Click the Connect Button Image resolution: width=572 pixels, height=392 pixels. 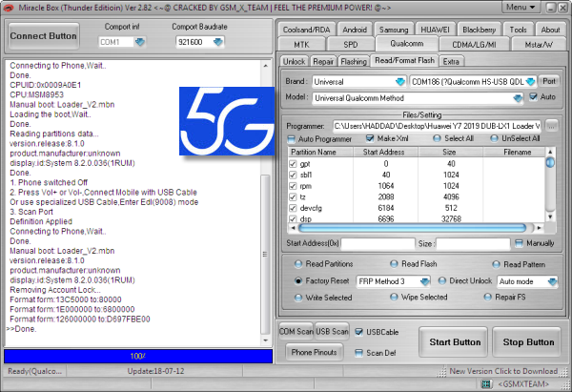pyautogui.click(x=44, y=36)
